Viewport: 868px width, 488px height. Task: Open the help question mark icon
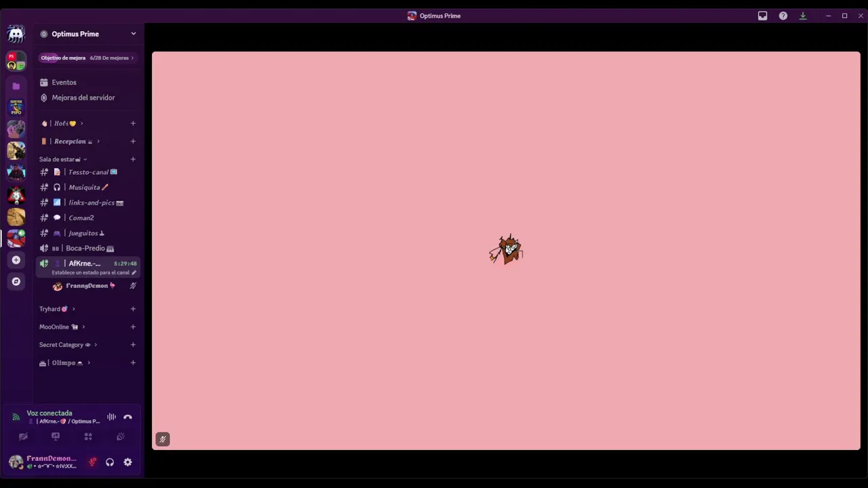[x=783, y=16]
